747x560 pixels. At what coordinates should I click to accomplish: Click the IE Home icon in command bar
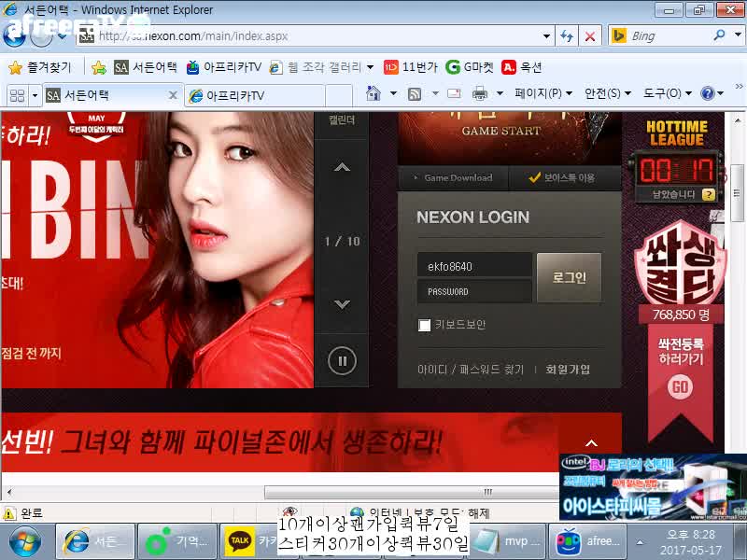(x=373, y=93)
